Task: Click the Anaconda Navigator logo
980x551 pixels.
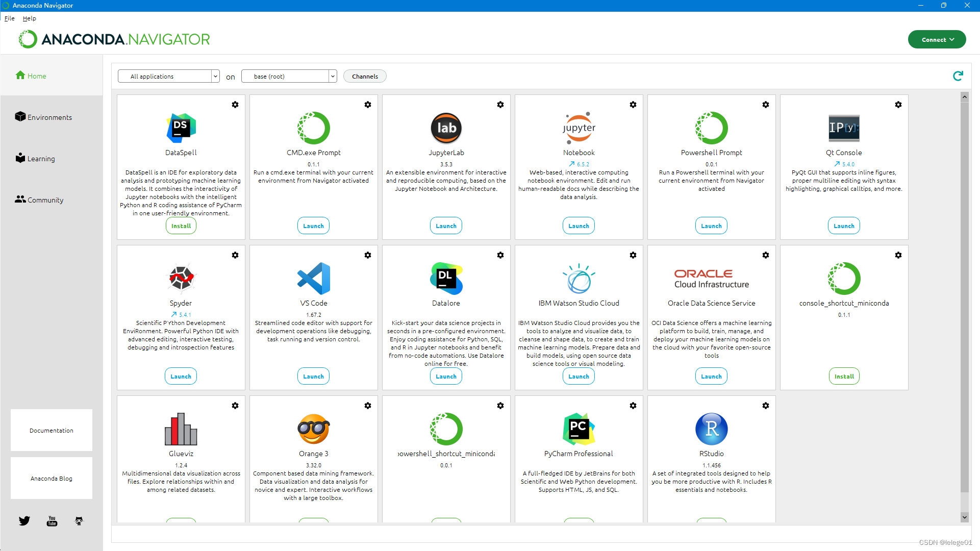Action: point(114,39)
